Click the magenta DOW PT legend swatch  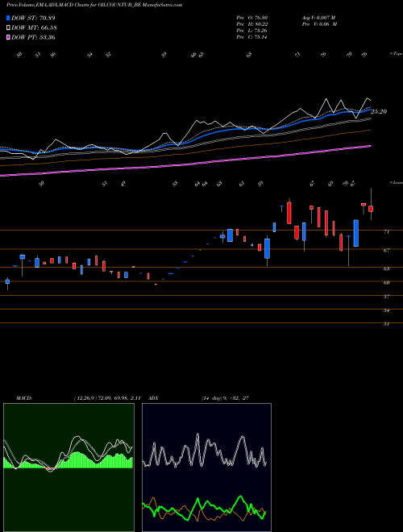[8, 38]
